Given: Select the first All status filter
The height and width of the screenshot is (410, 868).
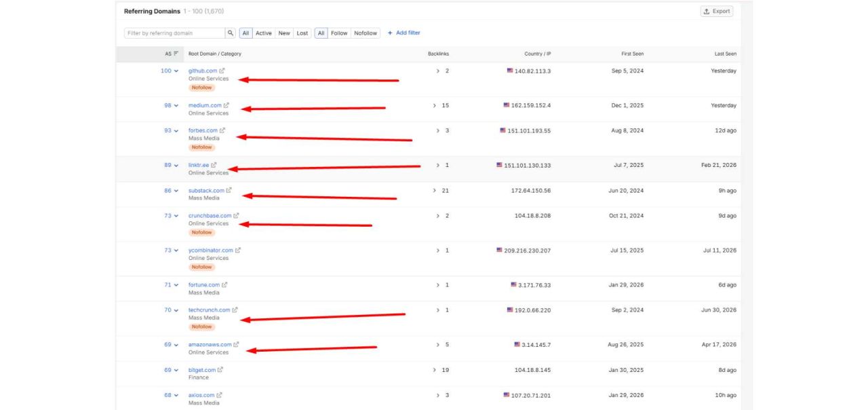Looking at the screenshot, I should pyautogui.click(x=246, y=33).
